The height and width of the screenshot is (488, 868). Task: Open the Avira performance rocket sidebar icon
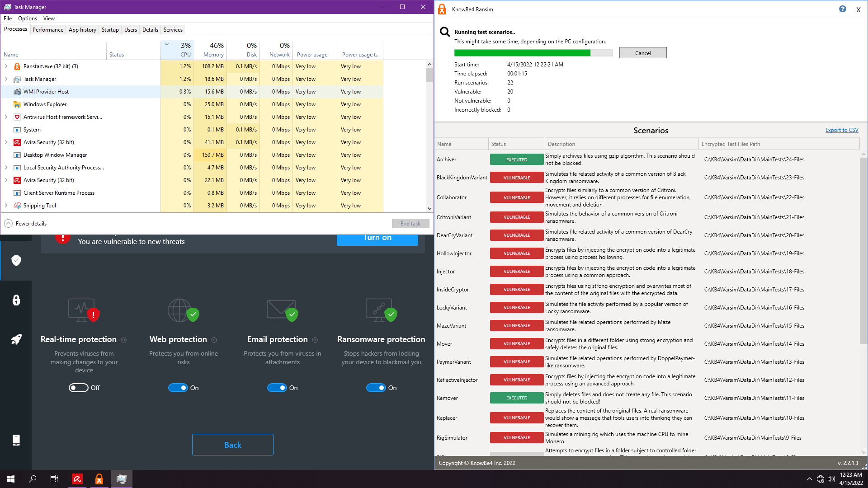(x=16, y=339)
